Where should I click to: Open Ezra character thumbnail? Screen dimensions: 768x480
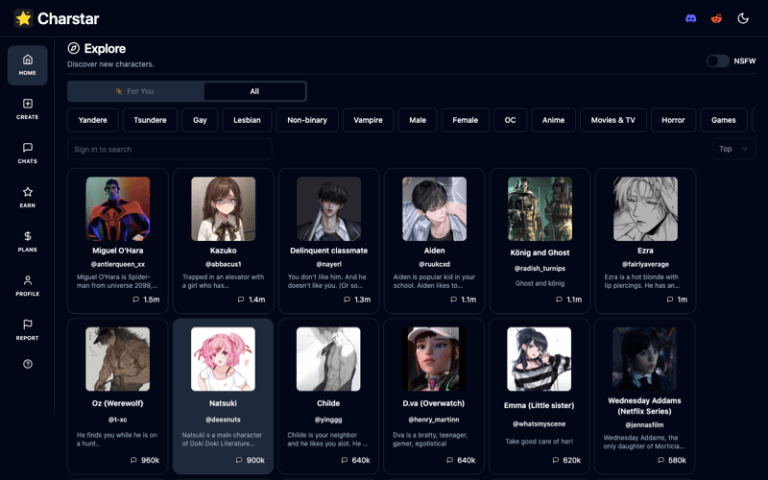click(646, 209)
